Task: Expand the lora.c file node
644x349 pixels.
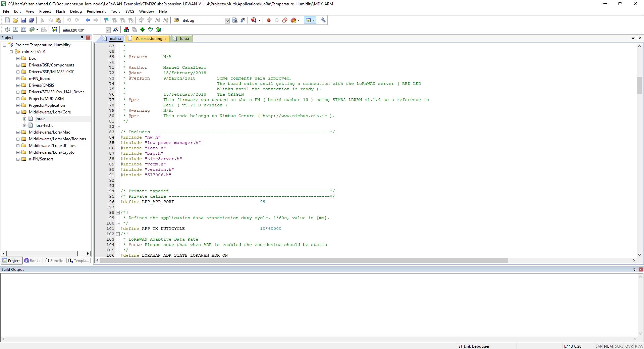Action: pyautogui.click(x=25, y=119)
